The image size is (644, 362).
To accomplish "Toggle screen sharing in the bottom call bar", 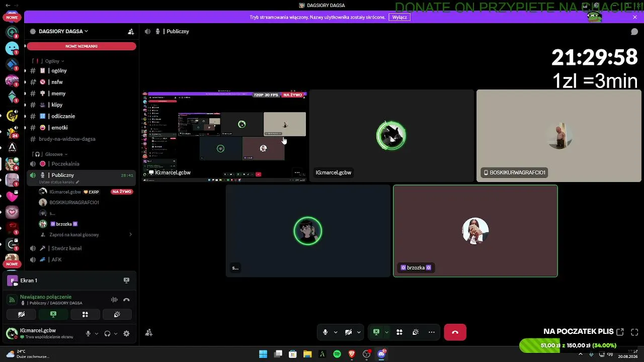I will coord(376,332).
